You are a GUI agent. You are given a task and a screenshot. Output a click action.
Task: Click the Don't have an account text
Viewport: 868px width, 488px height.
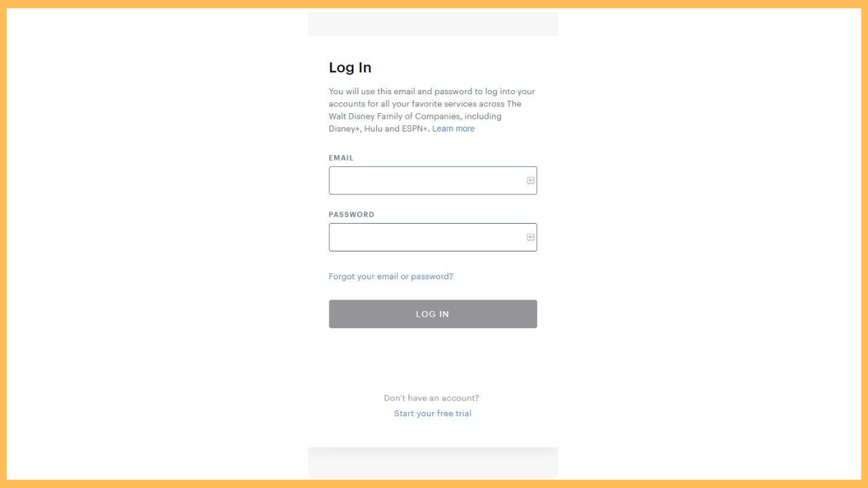(x=431, y=398)
